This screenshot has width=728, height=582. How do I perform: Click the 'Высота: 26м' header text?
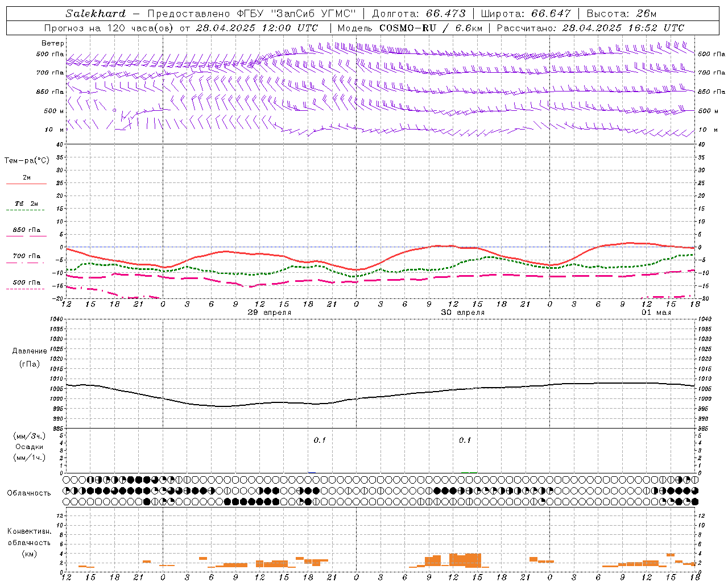(621, 14)
